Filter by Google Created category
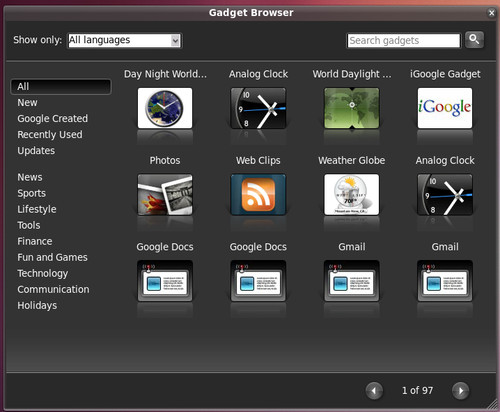Viewport: 500px width, 412px height. 53,119
